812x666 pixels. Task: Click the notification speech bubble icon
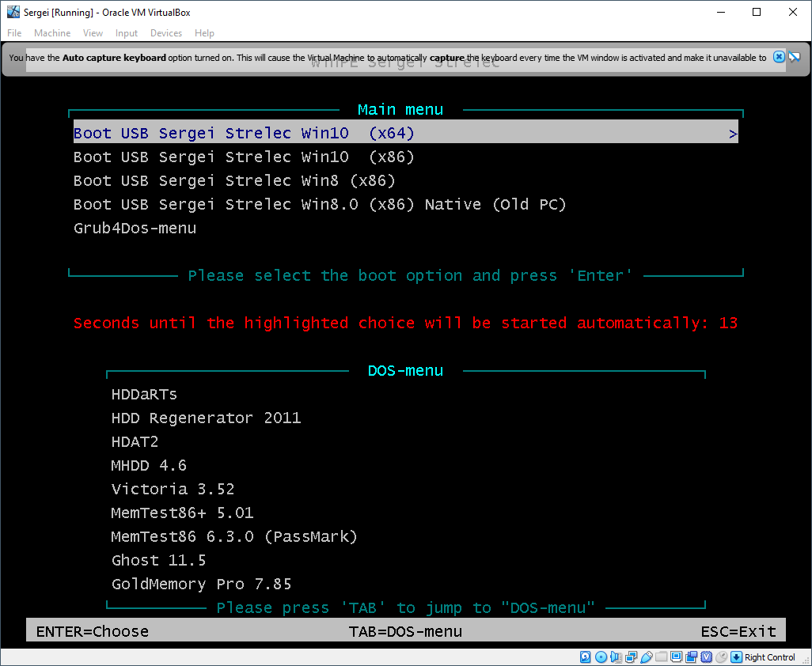795,57
